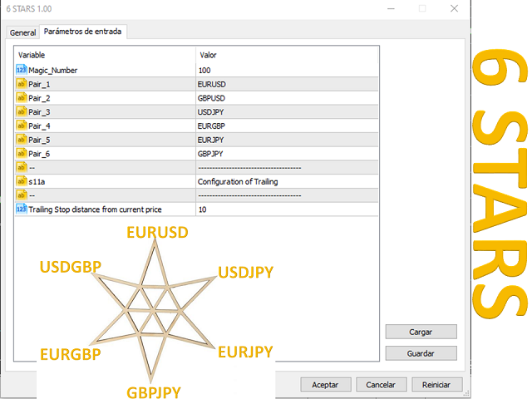Click the string icon beside Pair_4
Viewport: 532px width, 399px height.
(22, 126)
